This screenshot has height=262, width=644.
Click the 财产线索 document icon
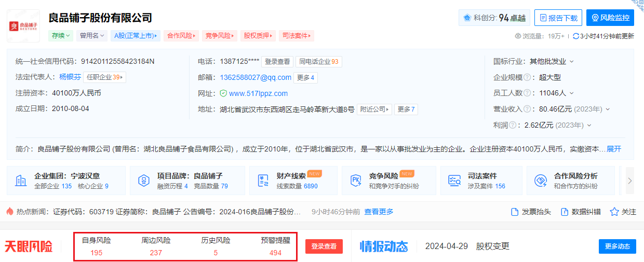[263, 181]
